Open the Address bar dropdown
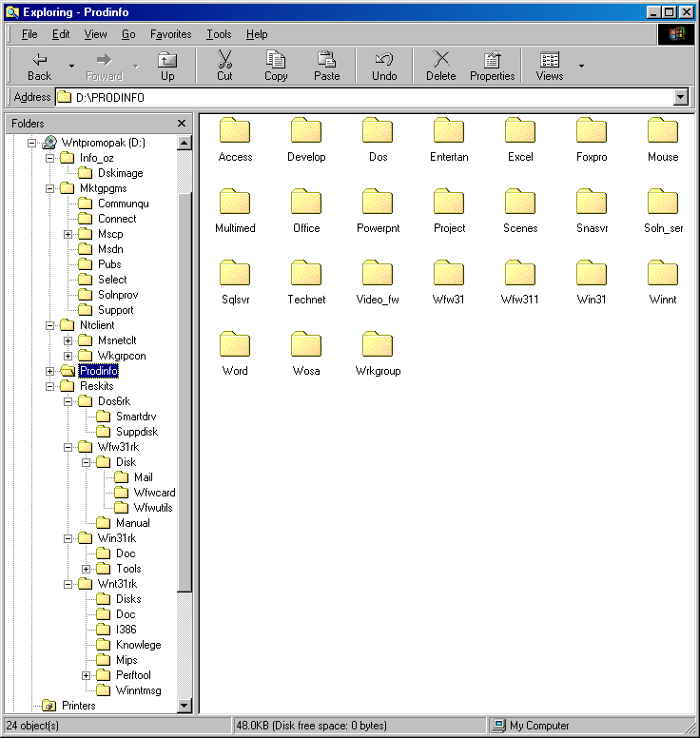Screen dimensions: 700x738 (x=680, y=97)
